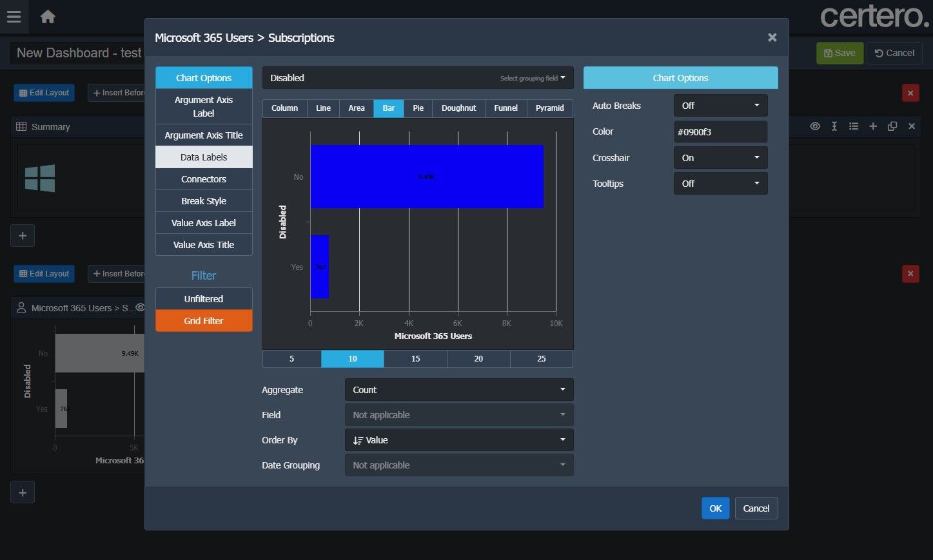Click the plus icon in Summary panel header
This screenshot has width=933, height=560.
click(x=873, y=126)
